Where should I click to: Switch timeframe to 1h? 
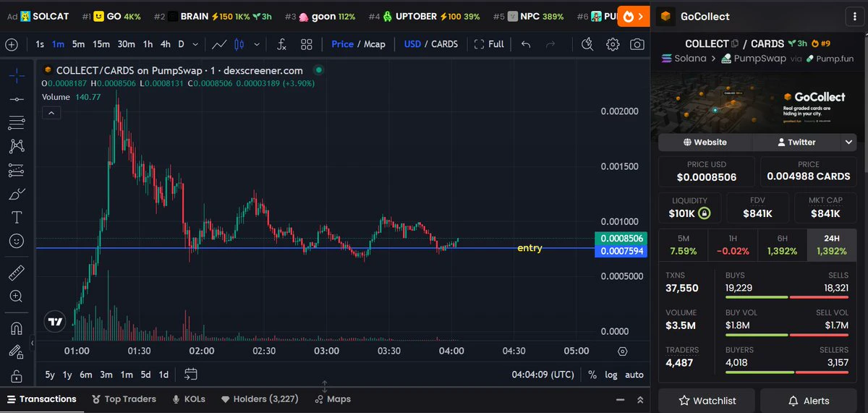[148, 44]
